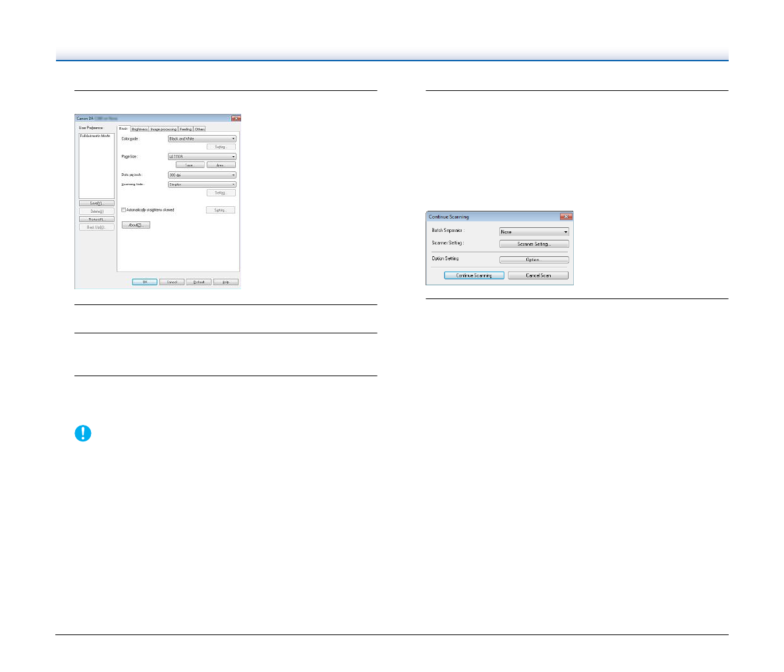Screen dimensions: 784x672
Task: Click the Area button under Page Size
Action: (221, 165)
